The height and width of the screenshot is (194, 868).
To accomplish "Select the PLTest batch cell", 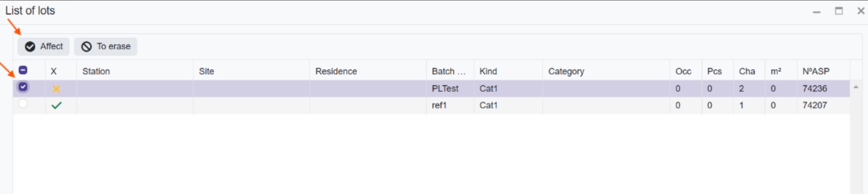I will click(x=450, y=88).
